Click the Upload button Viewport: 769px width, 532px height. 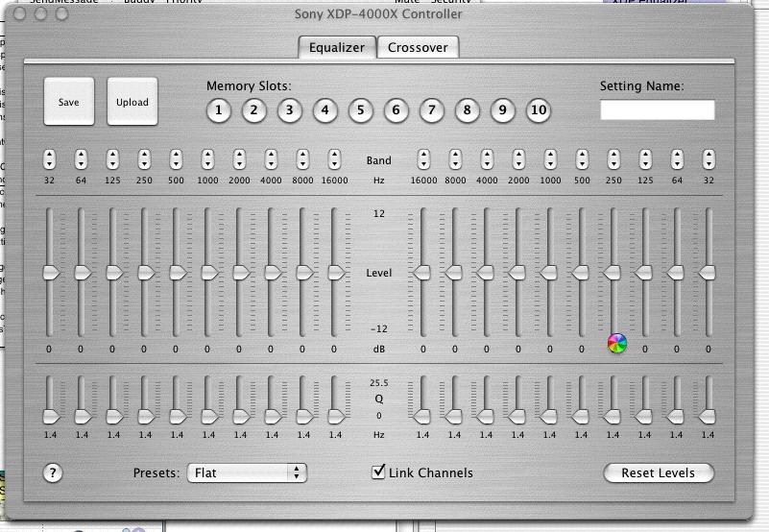click(132, 102)
